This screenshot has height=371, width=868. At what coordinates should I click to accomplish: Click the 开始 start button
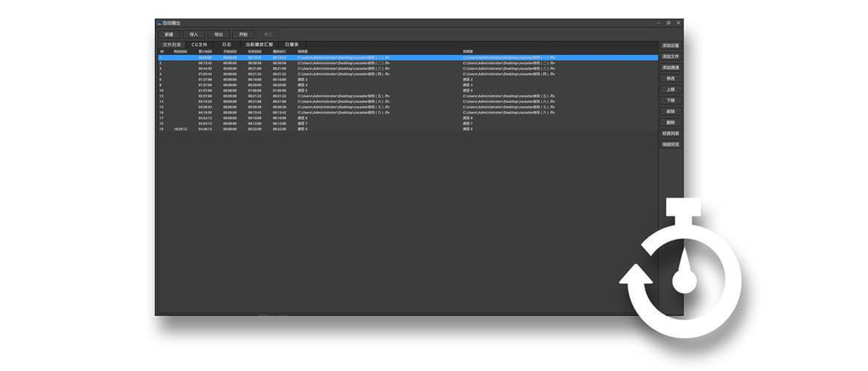243,34
